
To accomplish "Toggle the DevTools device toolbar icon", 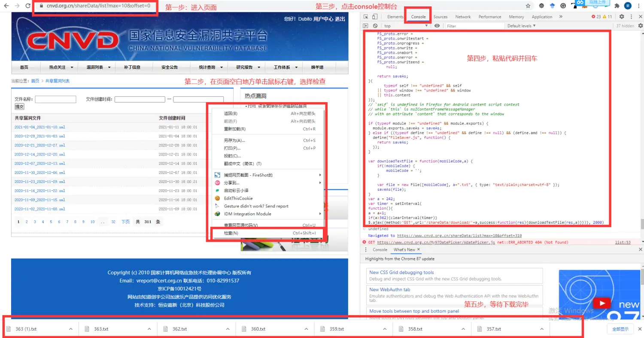I will (374, 17).
